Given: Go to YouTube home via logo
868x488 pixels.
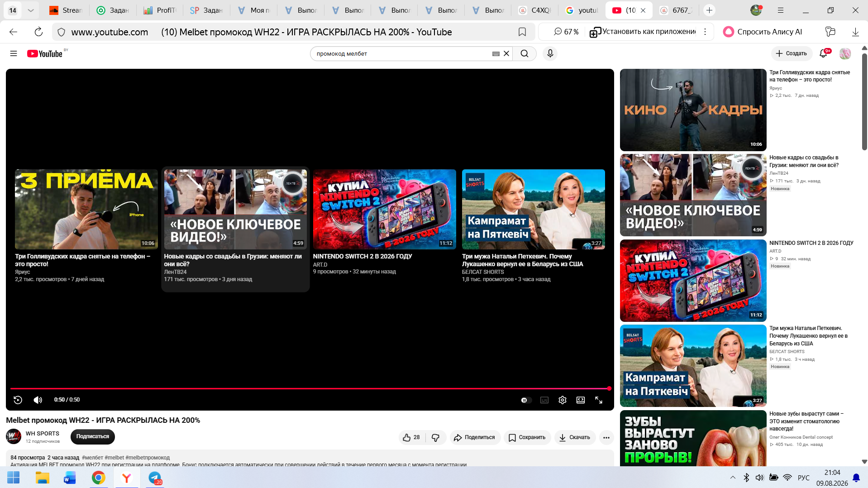Looking at the screenshot, I should point(45,53).
